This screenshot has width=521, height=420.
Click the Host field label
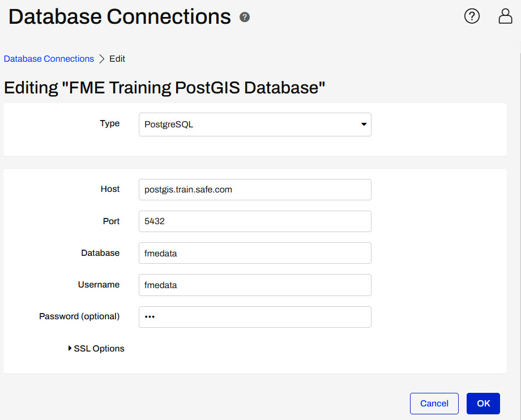click(x=110, y=189)
